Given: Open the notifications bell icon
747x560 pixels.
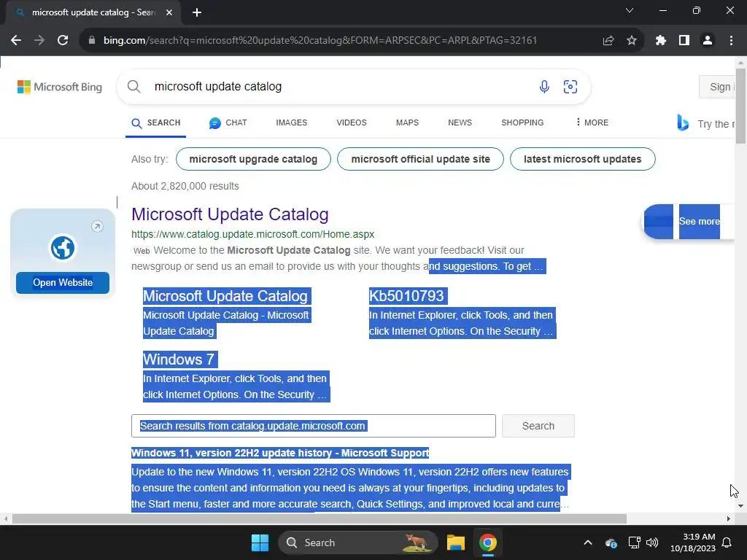Looking at the screenshot, I should (x=727, y=542).
